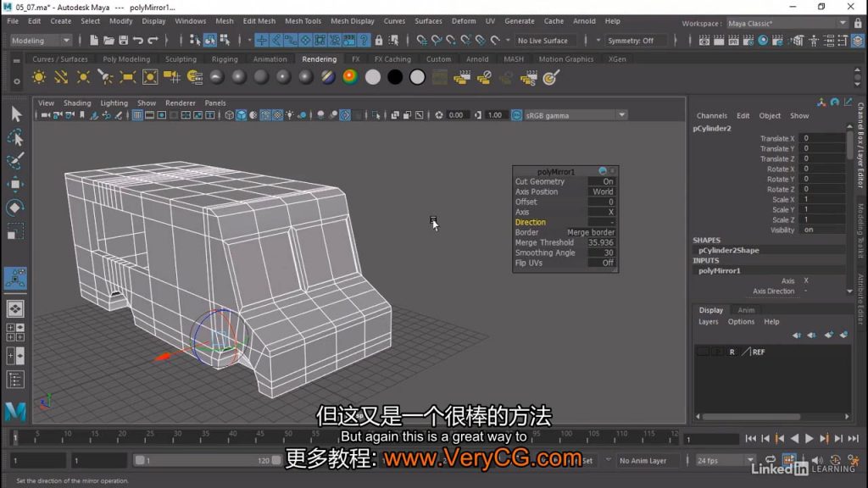
Task: Click the Direction attribute label
Action: point(530,222)
